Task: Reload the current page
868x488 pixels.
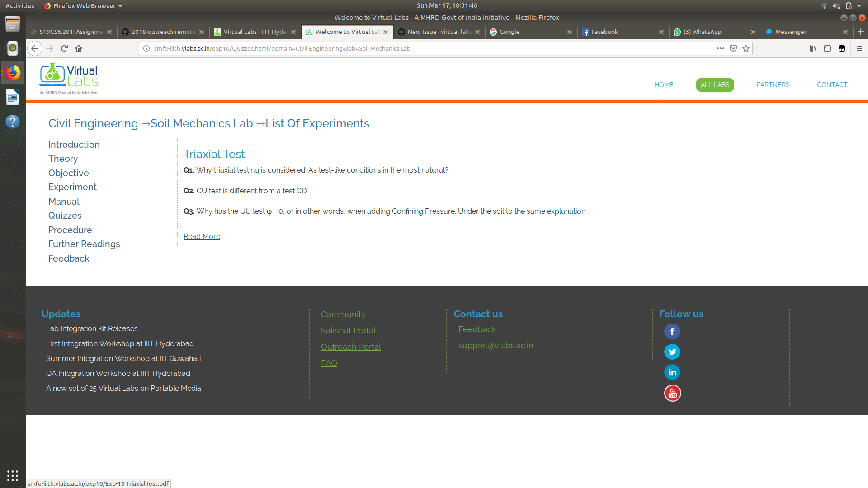Action: pos(64,48)
